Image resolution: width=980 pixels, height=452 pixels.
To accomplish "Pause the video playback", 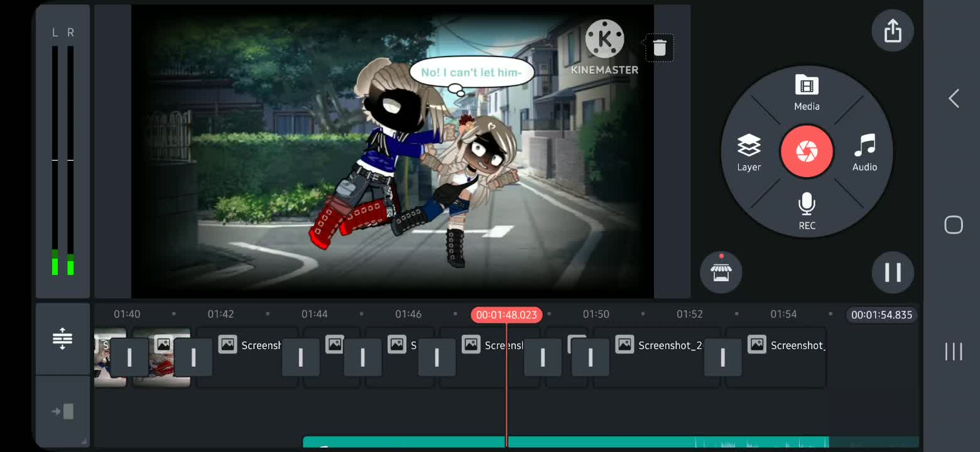I will click(x=892, y=272).
